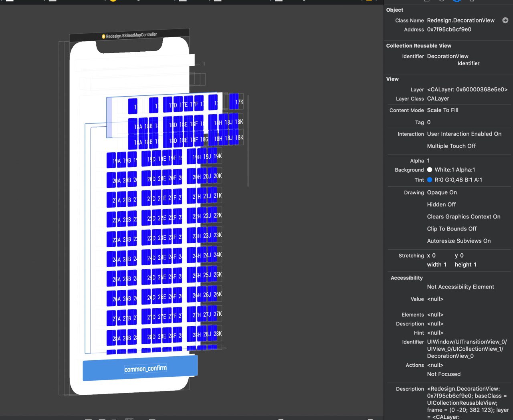
Task: Click User Interaction Enabled On text
Action: (x=464, y=134)
